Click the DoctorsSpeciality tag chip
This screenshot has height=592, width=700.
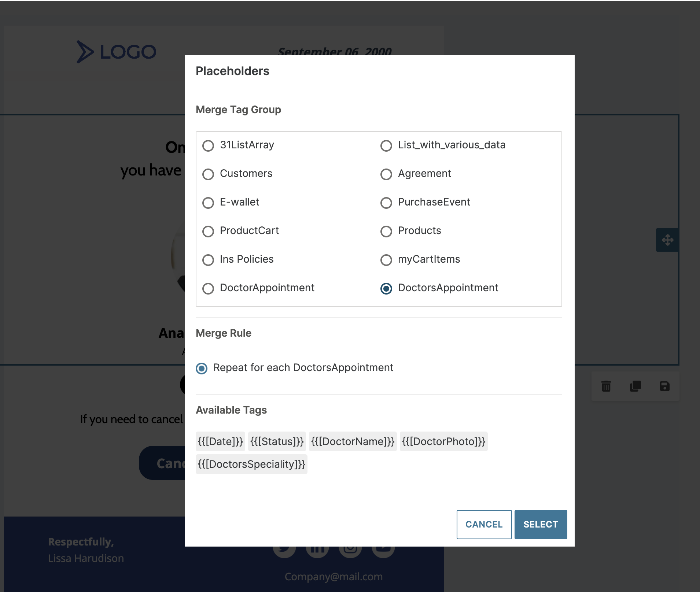pos(252,464)
